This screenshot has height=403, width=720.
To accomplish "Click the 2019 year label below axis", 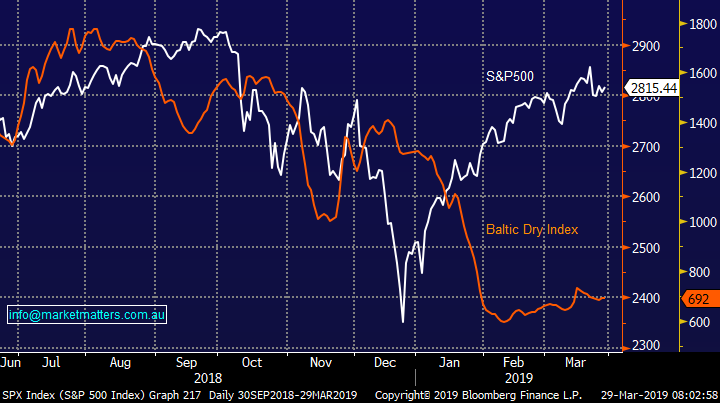I will [520, 380].
